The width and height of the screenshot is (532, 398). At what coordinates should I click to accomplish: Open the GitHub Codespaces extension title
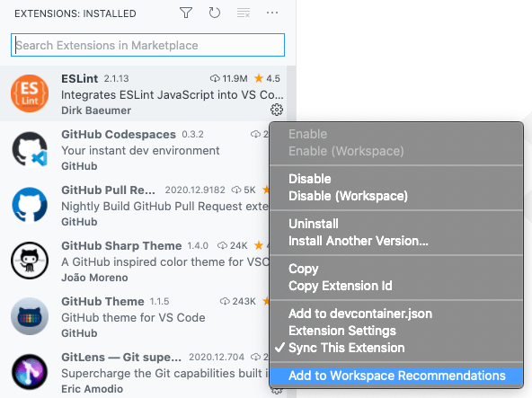pyautogui.click(x=119, y=135)
